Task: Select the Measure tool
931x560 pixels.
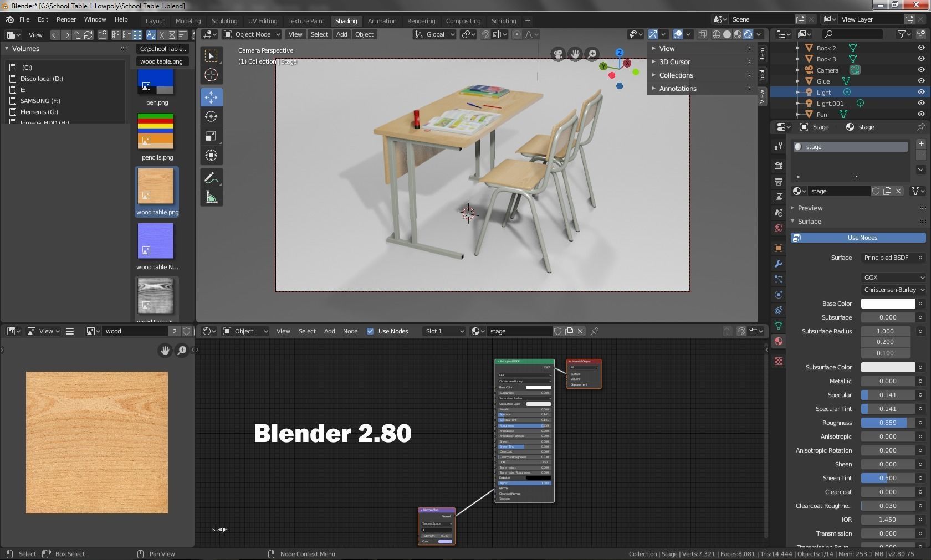Action: tap(211, 197)
